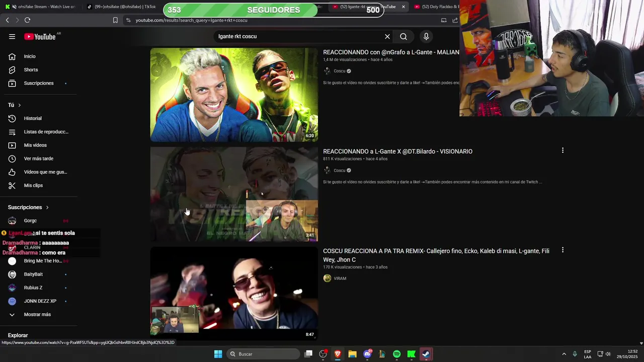The image size is (644, 362).
Task: Click the browser URL address bar
Action: pyautogui.click(x=282, y=20)
